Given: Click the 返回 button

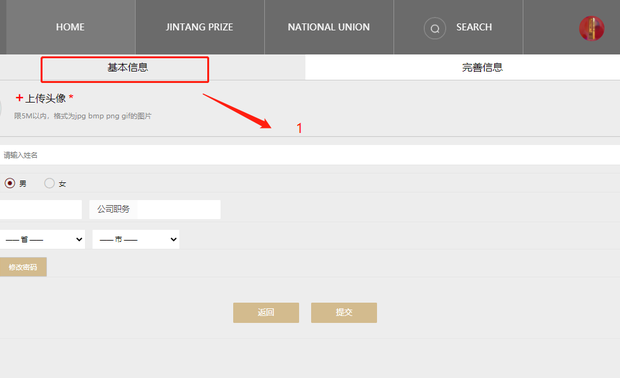Looking at the screenshot, I should click(x=266, y=313).
